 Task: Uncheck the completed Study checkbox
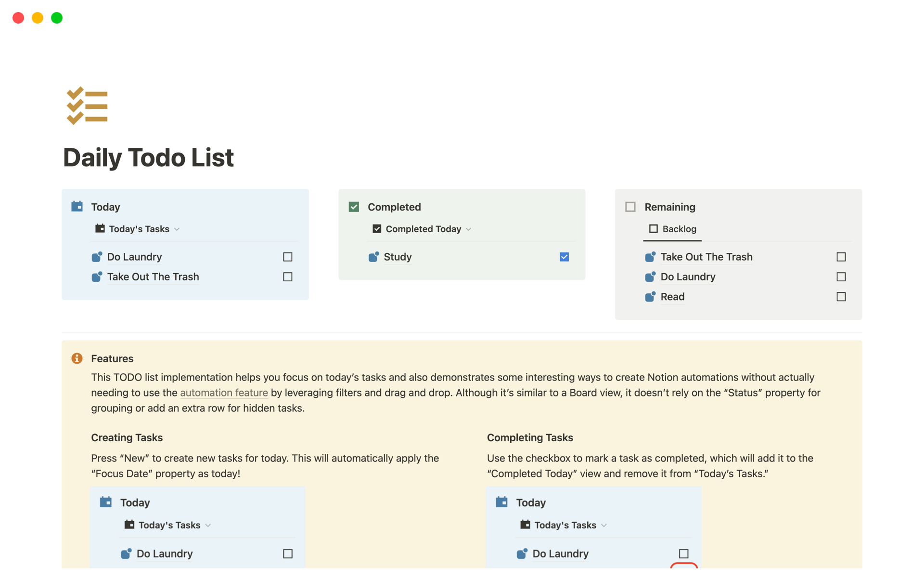tap(564, 257)
